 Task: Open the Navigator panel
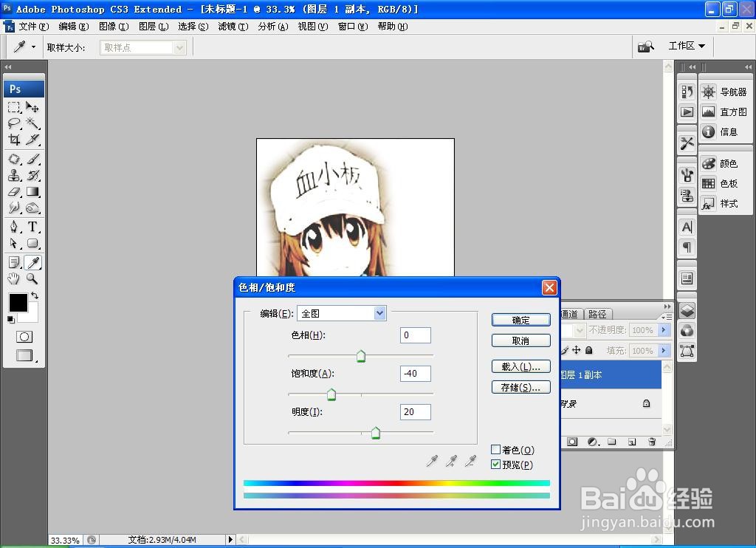(x=724, y=92)
